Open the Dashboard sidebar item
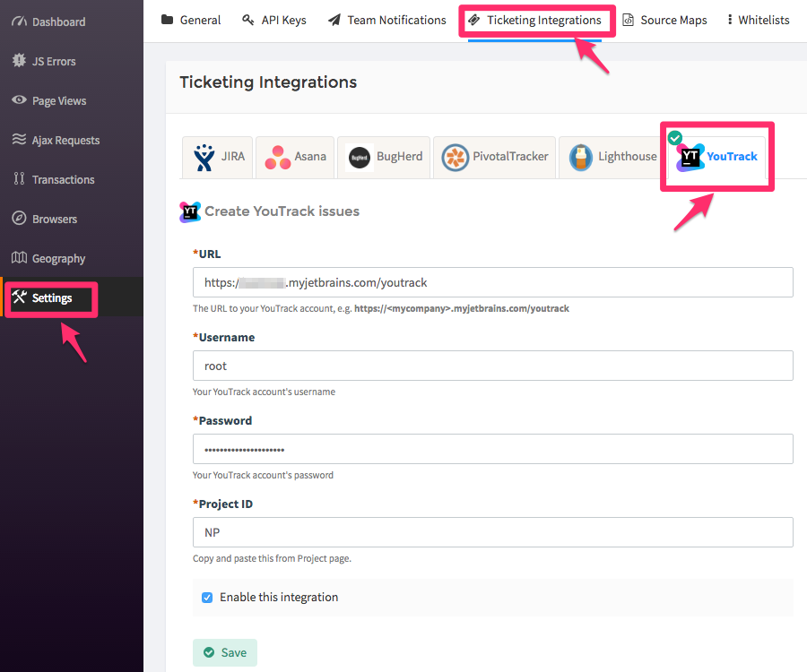The image size is (807, 672). tap(72, 22)
